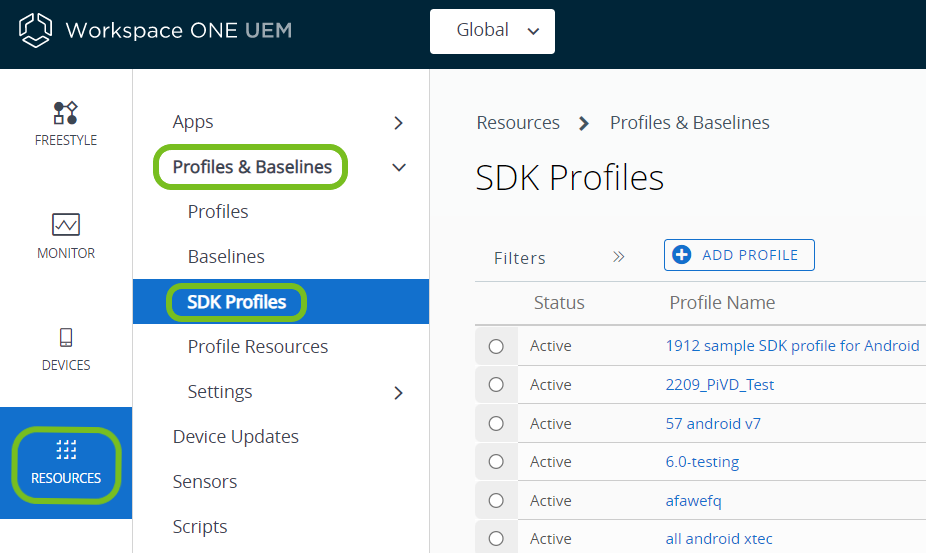Select radio for 1912 sample SDK profile
Image resolution: width=926 pixels, height=553 pixels.
(496, 346)
